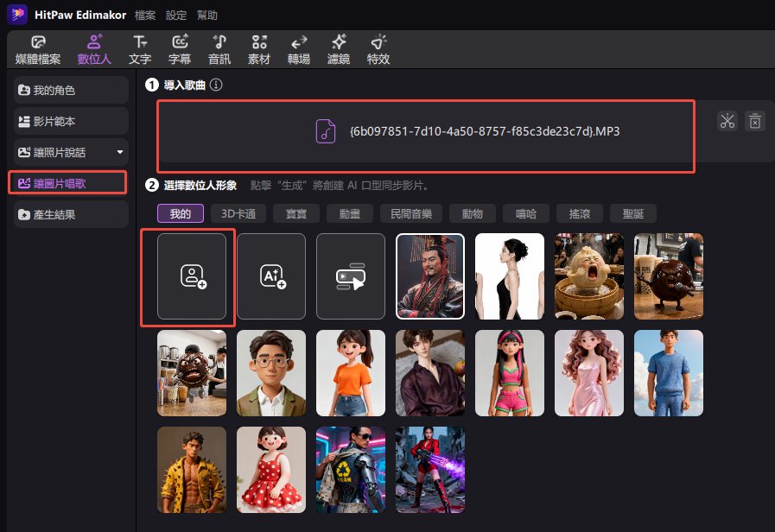Screen dimensions: 775x532
Task: Switch to the 3D卡通 category tab
Action: pyautogui.click(x=238, y=213)
